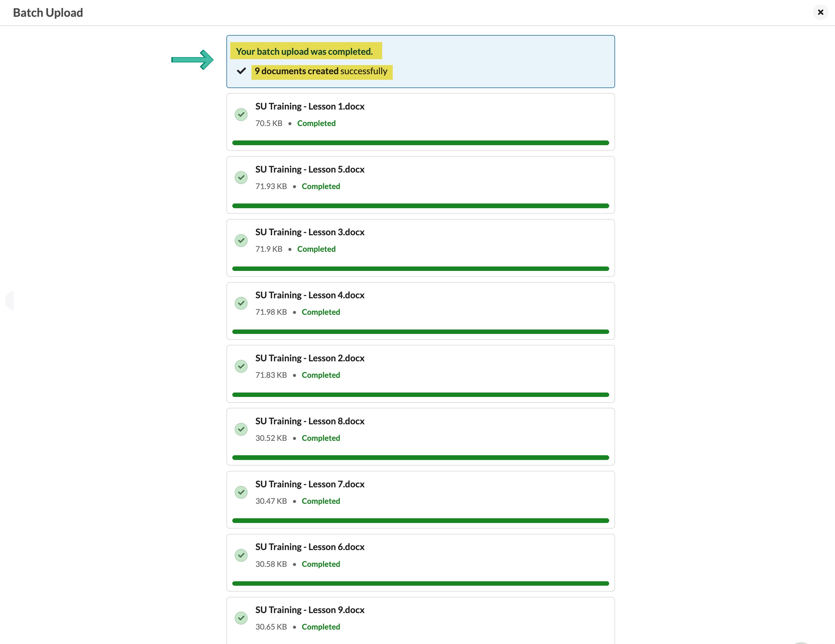The height and width of the screenshot is (644, 835).
Task: Click the green check icon for Lesson 8.docx
Action: coord(241,429)
